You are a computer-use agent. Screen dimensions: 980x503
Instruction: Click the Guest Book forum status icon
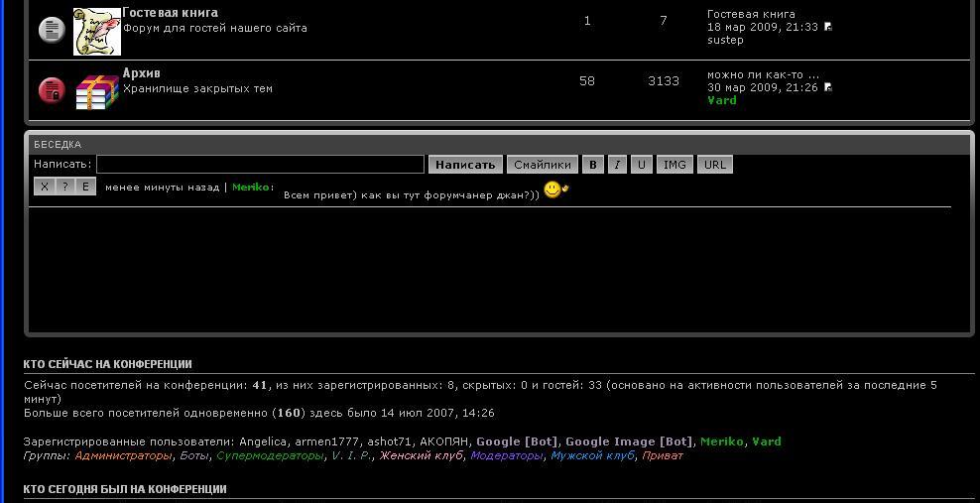[51, 30]
